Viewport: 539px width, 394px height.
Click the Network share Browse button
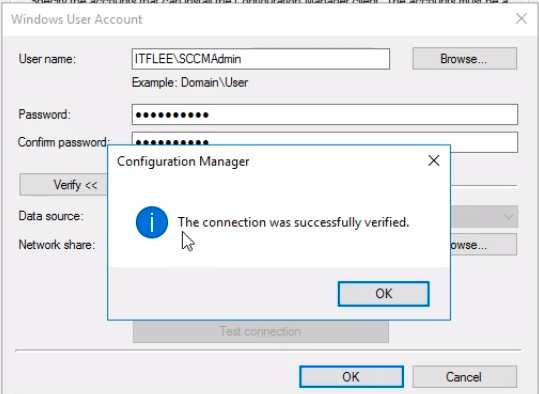[x=484, y=244]
